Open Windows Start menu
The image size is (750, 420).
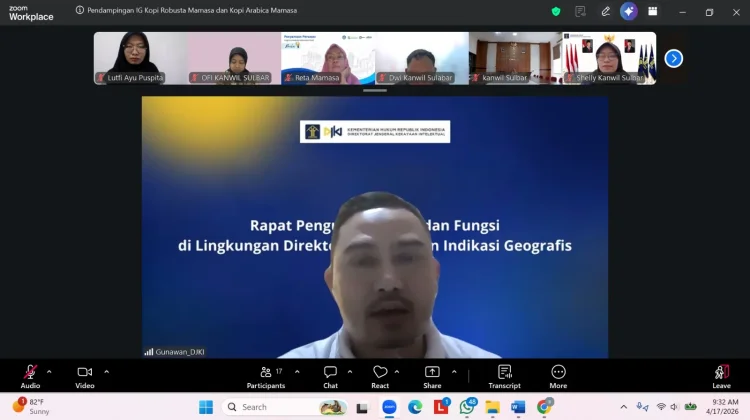coord(206,407)
